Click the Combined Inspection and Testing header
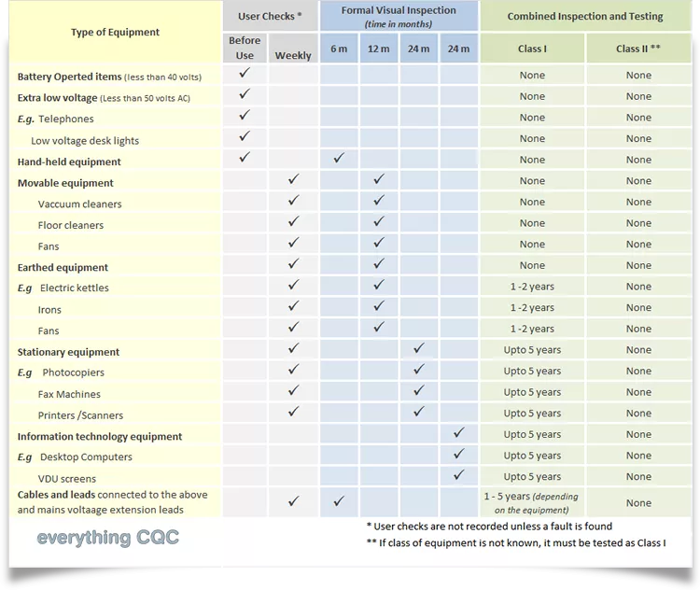This screenshot has height=590, width=700. click(x=585, y=17)
